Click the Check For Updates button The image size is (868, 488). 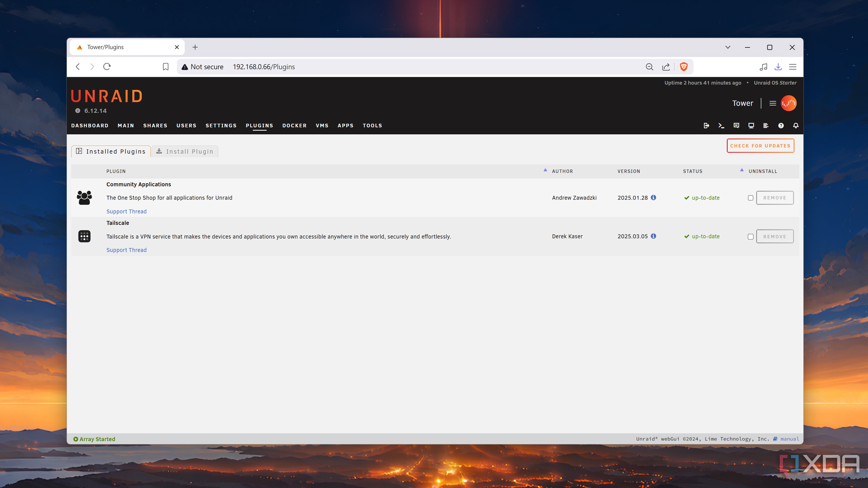click(760, 146)
